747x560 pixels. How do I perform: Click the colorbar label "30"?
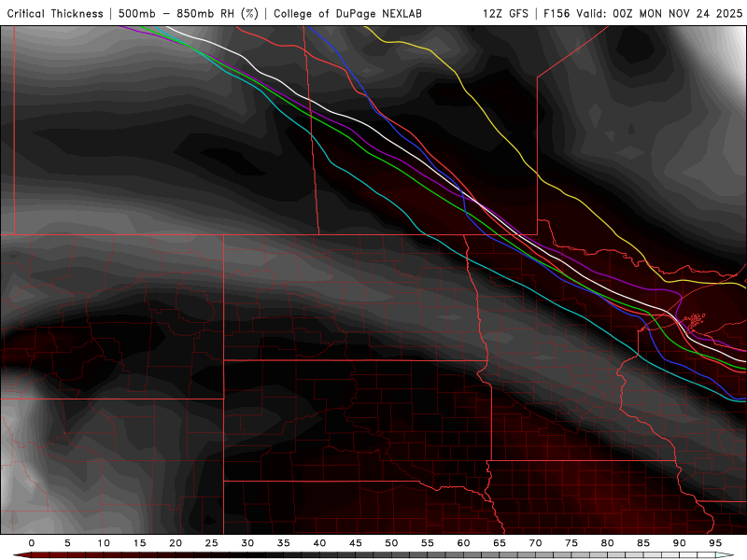click(247, 543)
